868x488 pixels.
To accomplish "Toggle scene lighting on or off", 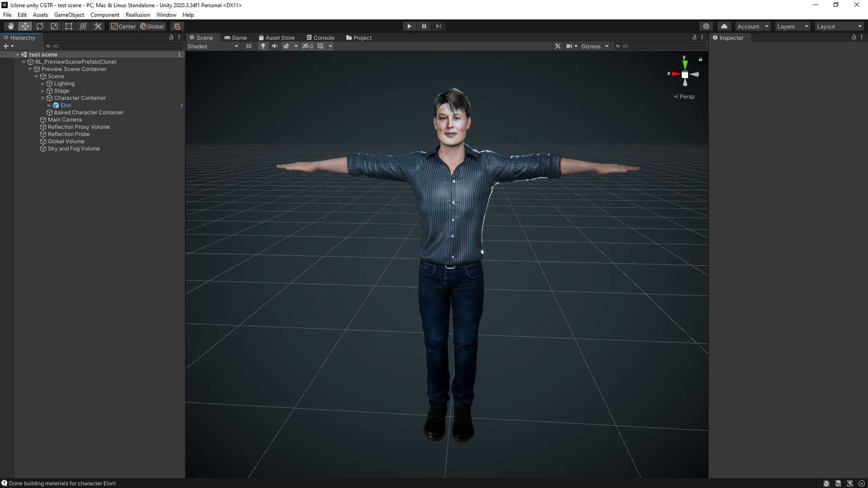I will click(263, 46).
